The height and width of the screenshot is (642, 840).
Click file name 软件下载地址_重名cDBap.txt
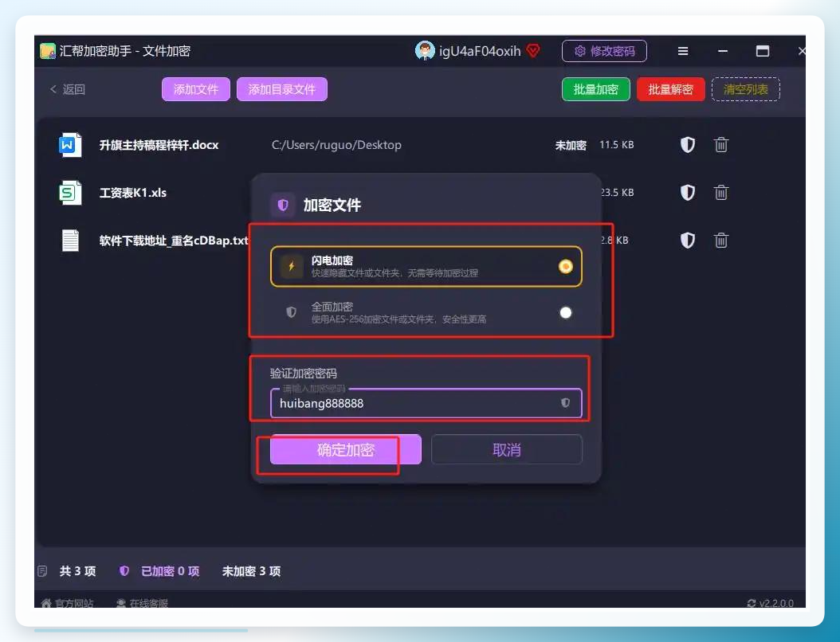click(174, 240)
